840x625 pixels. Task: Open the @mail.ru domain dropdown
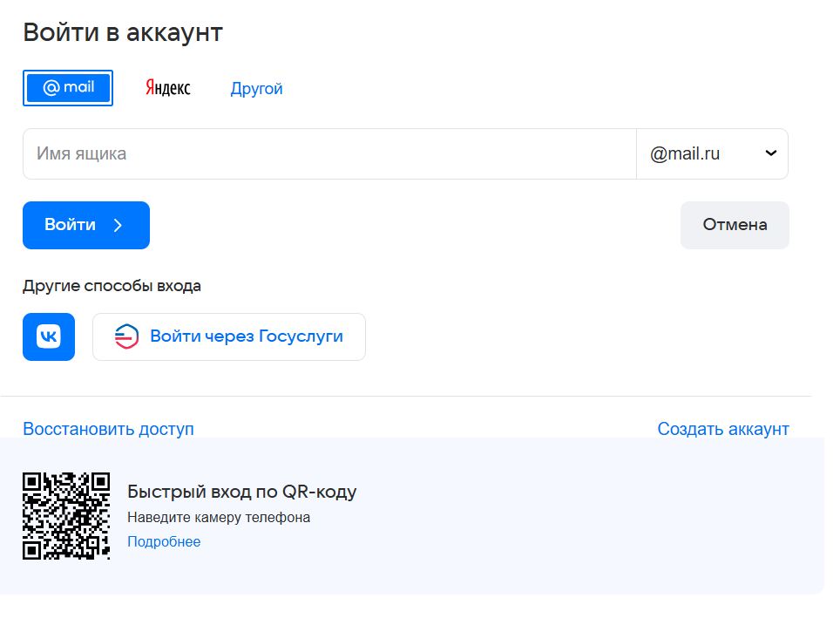click(712, 153)
